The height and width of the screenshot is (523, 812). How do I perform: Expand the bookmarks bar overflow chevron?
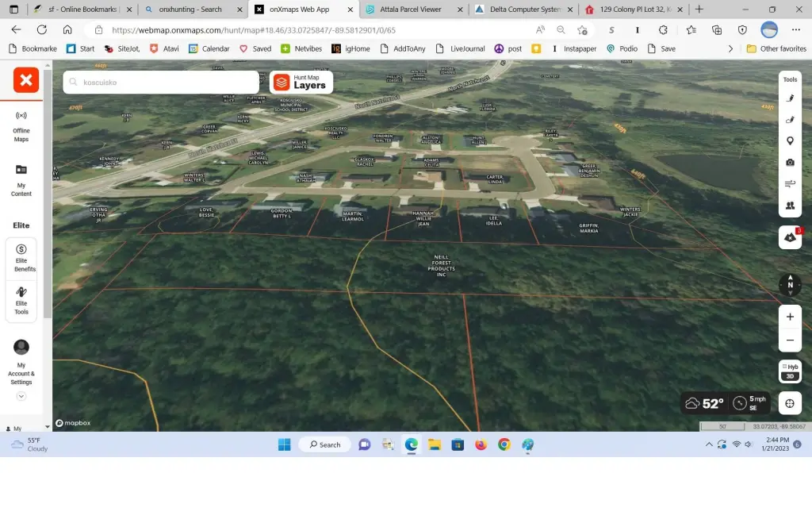(x=730, y=48)
